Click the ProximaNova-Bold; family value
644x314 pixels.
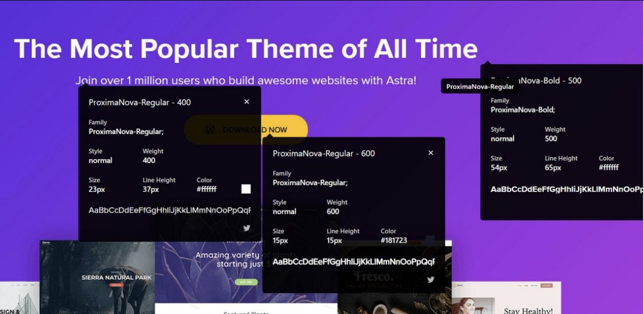pos(523,110)
